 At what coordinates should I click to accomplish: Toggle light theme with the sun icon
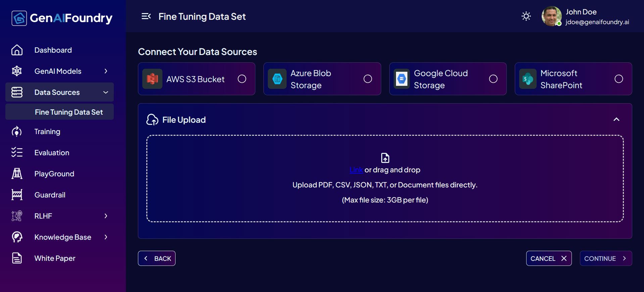click(526, 16)
